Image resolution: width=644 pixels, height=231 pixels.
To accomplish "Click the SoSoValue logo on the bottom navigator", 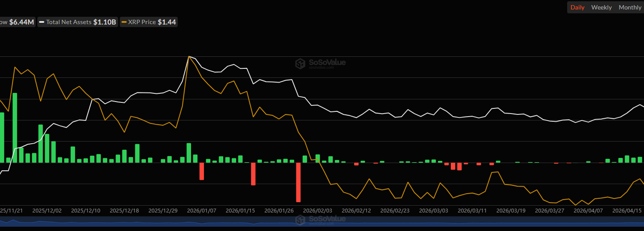I will coord(300,220).
